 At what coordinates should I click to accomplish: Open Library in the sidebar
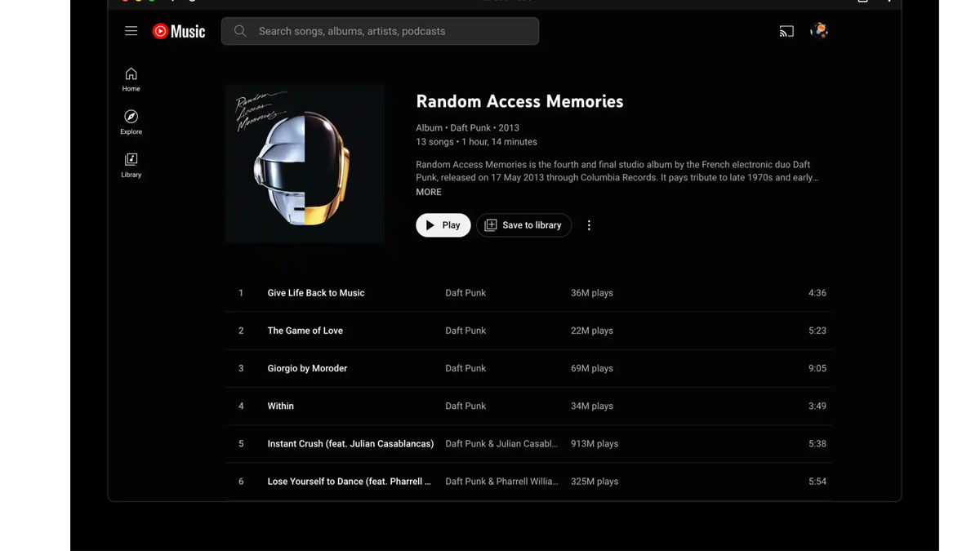tap(131, 165)
